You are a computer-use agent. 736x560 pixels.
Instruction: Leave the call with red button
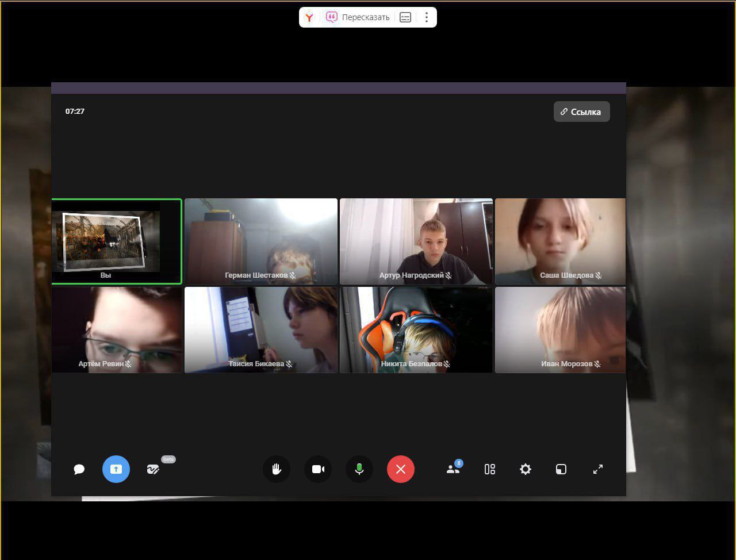pyautogui.click(x=401, y=469)
